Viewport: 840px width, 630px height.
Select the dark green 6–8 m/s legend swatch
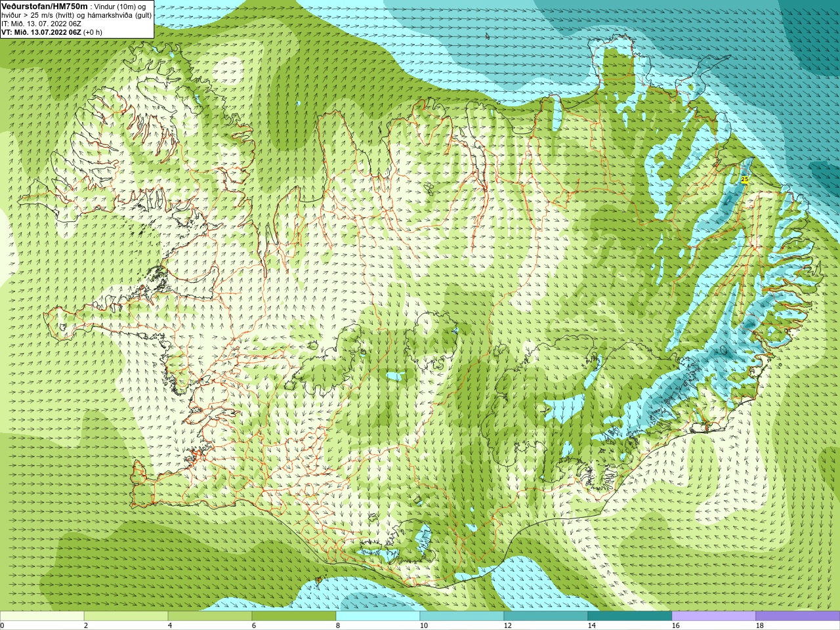tap(294, 616)
